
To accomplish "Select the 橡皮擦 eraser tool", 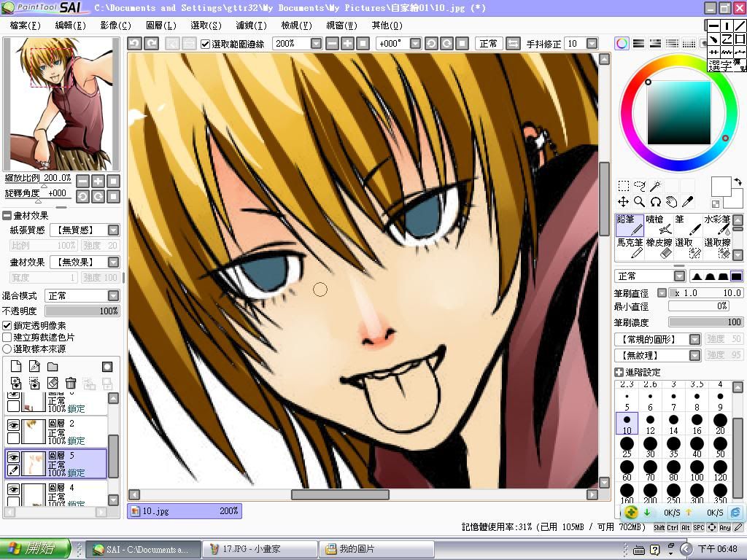I will [659, 249].
